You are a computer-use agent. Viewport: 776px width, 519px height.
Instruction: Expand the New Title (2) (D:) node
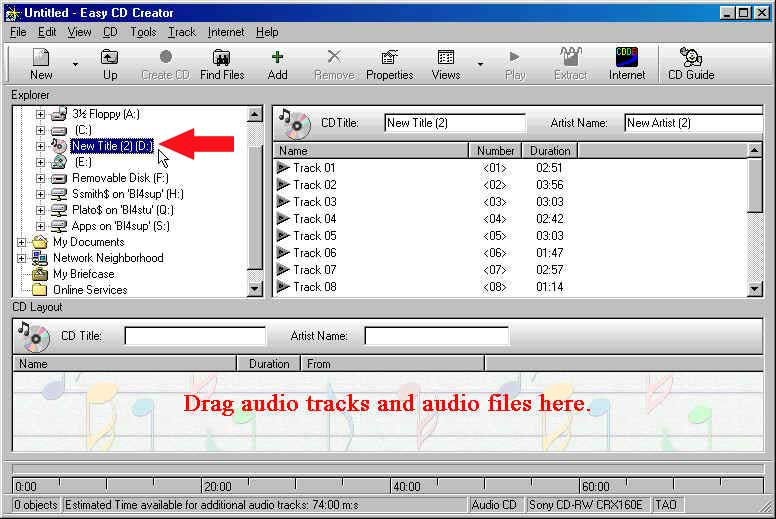pyautogui.click(x=41, y=146)
